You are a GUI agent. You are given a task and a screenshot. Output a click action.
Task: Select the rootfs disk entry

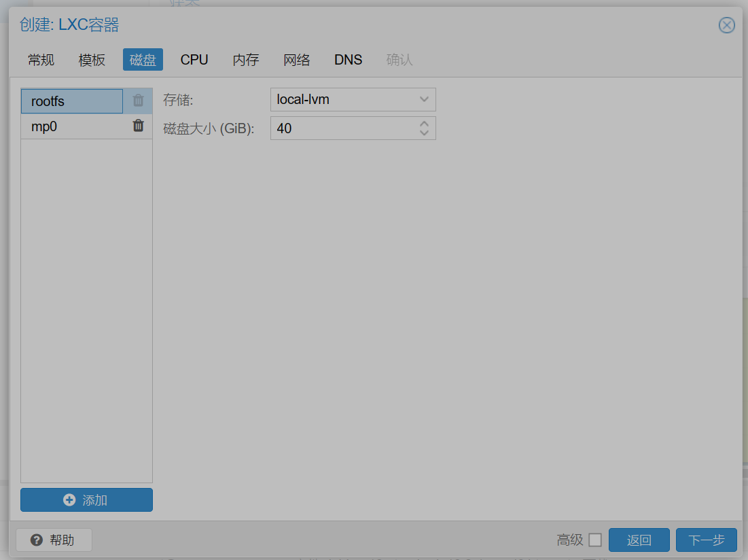(x=72, y=101)
